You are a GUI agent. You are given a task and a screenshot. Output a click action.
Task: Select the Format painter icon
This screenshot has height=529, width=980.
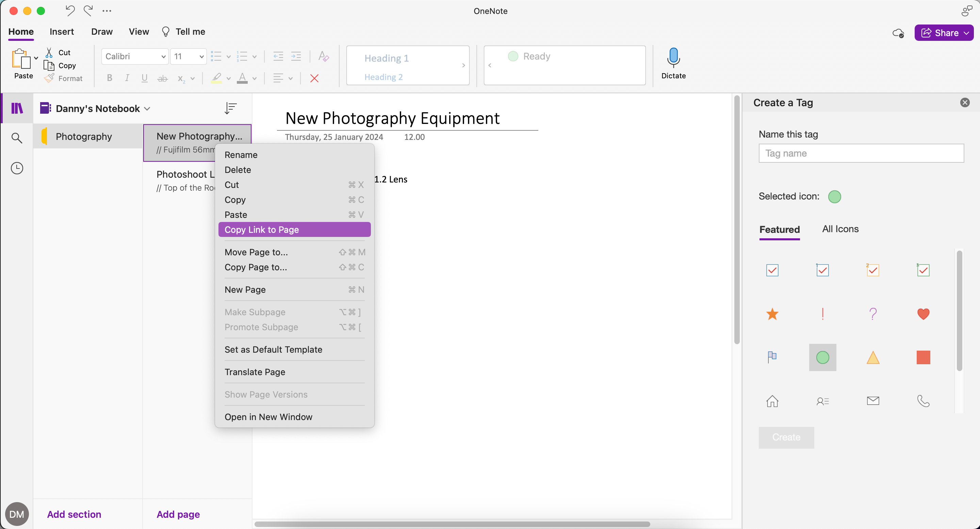pos(49,78)
